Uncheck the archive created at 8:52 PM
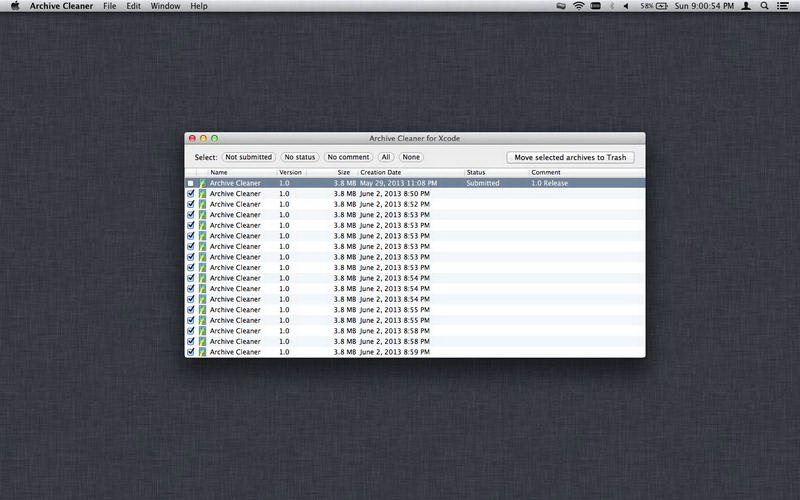 191,205
